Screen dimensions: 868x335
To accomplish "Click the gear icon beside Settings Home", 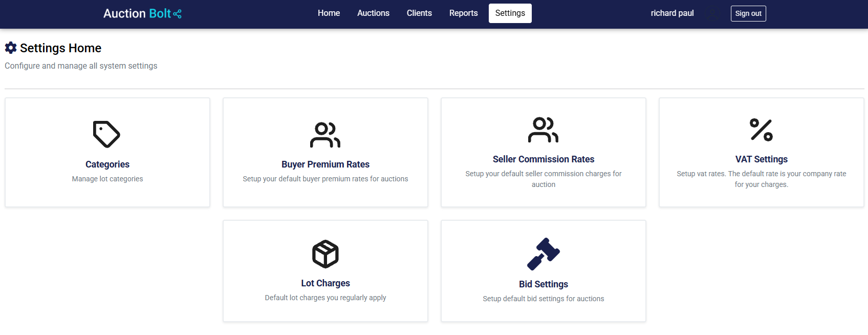I will tap(11, 48).
